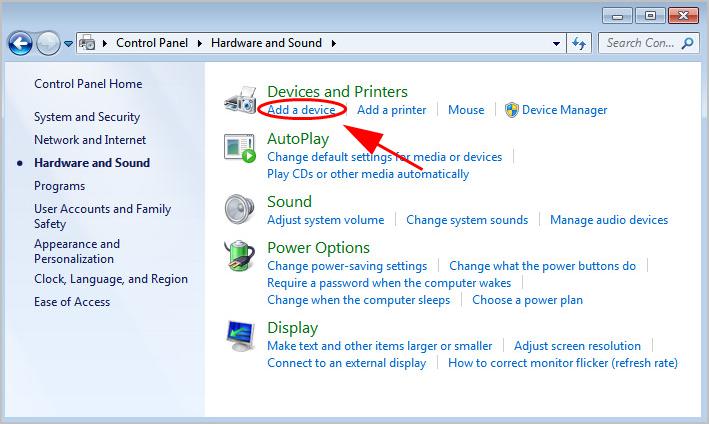This screenshot has height=424, width=709.
Task: Change default settings for media or devices
Action: point(385,157)
